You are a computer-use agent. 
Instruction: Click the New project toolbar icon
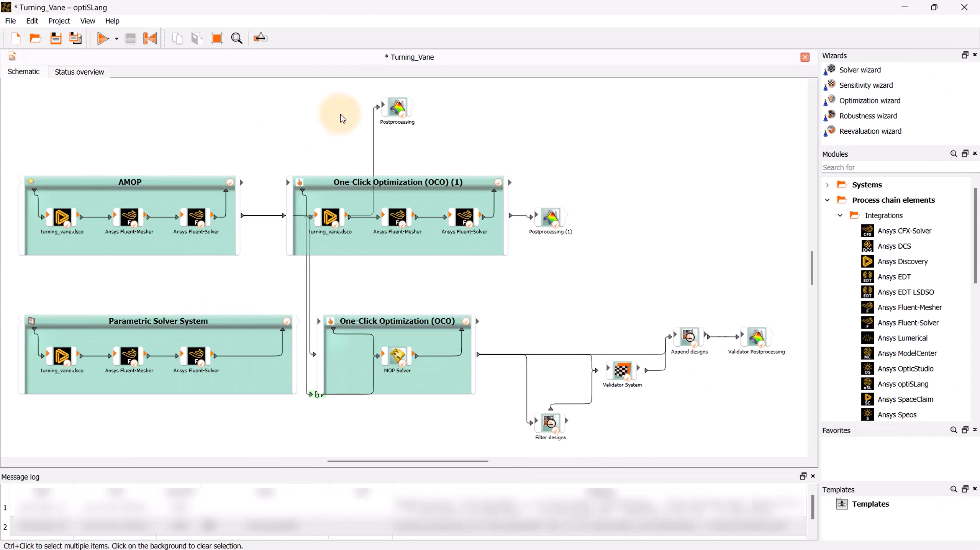16,38
